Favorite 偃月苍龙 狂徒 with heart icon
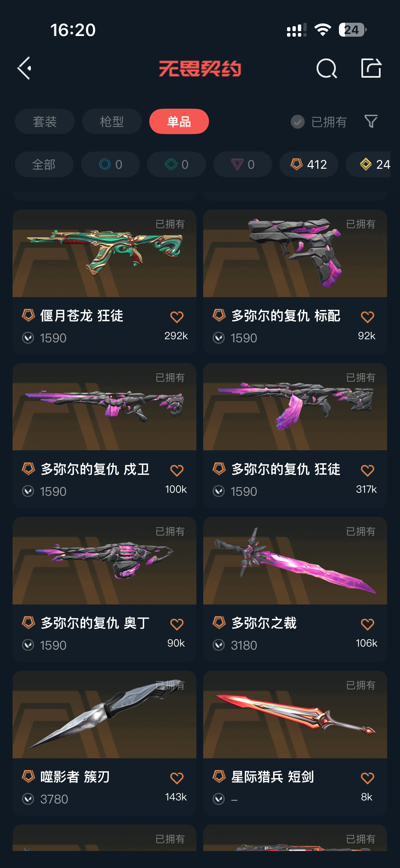 [177, 317]
